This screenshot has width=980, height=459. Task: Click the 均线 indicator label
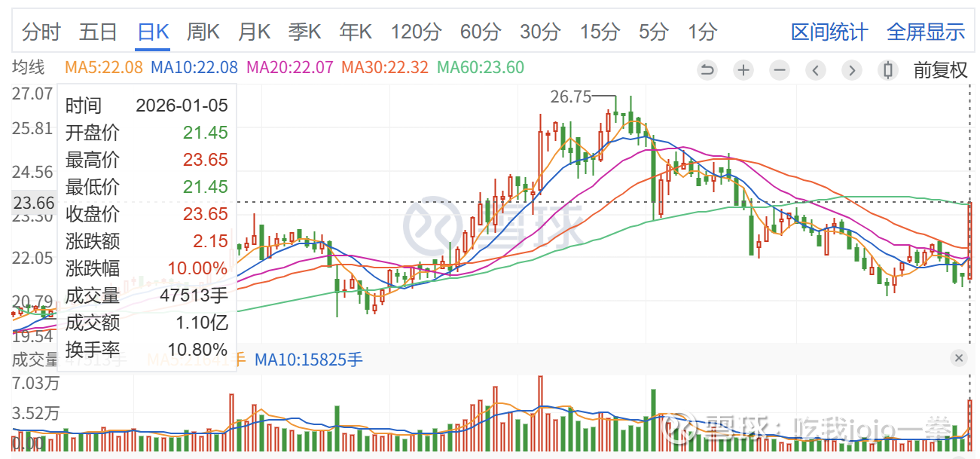[x=28, y=68]
